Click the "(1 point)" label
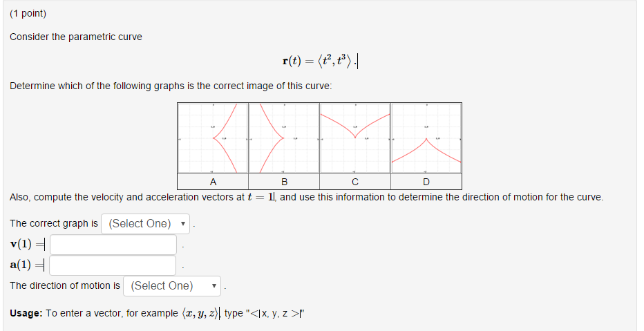The width and height of the screenshot is (644, 331). point(28,14)
